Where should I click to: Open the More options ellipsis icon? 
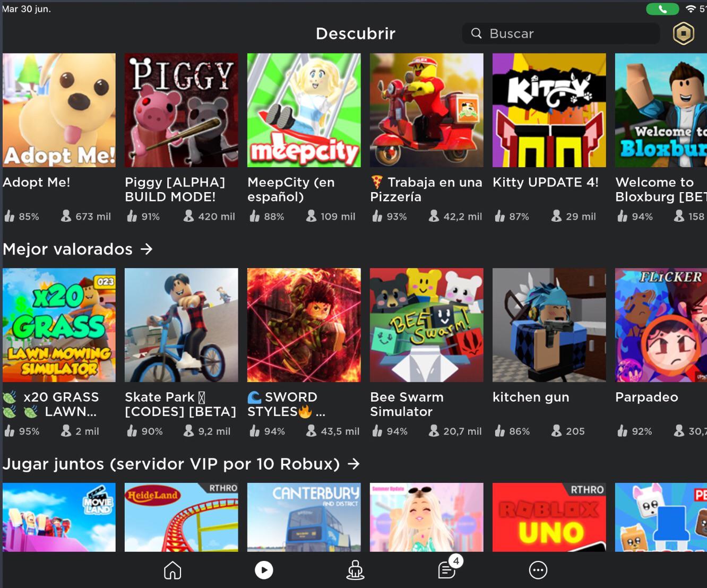(x=538, y=570)
